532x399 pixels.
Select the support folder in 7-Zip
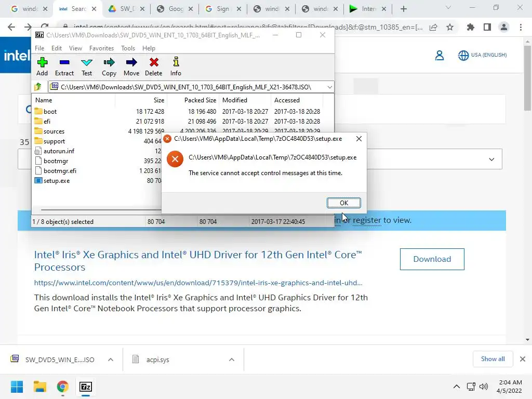pos(54,141)
